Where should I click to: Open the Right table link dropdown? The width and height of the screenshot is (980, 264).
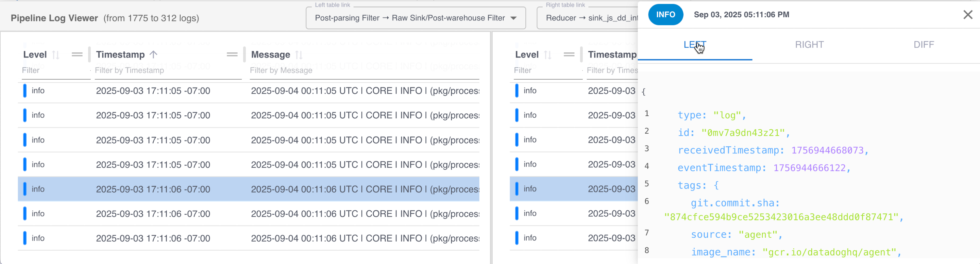coord(587,18)
